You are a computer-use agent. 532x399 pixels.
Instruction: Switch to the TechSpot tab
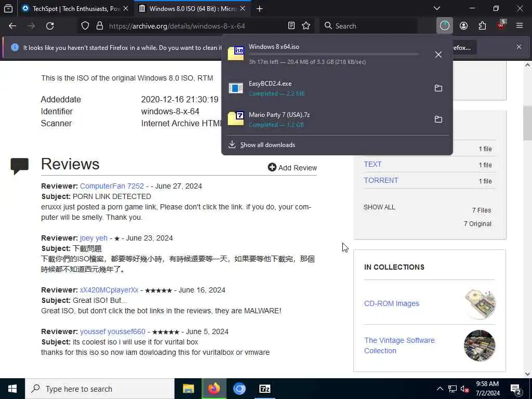[x=75, y=8]
